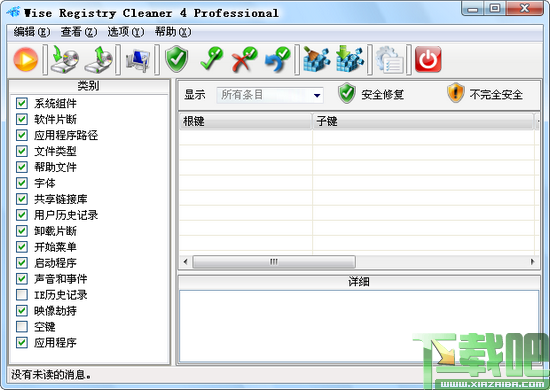Click the red power exit icon
This screenshot has width=550, height=390.
pyautogui.click(x=428, y=59)
